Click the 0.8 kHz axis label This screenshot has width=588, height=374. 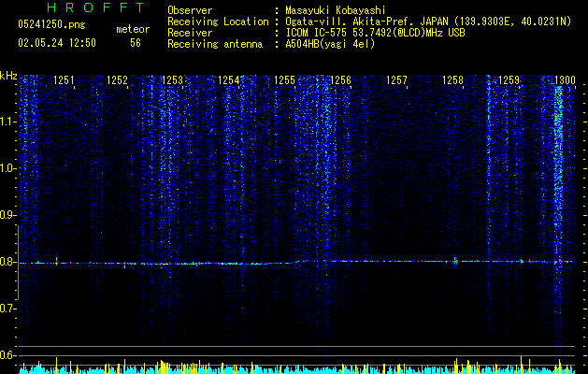pyautogui.click(x=8, y=262)
